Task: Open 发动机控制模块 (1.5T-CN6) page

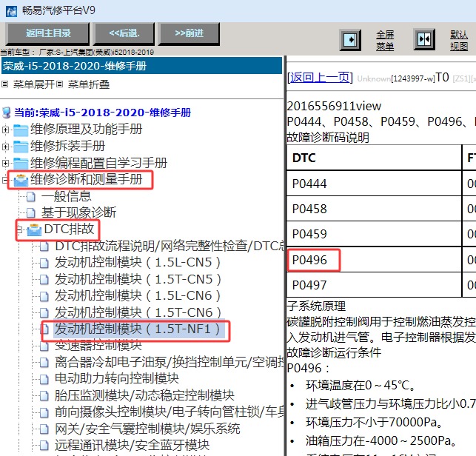Action: (138, 312)
